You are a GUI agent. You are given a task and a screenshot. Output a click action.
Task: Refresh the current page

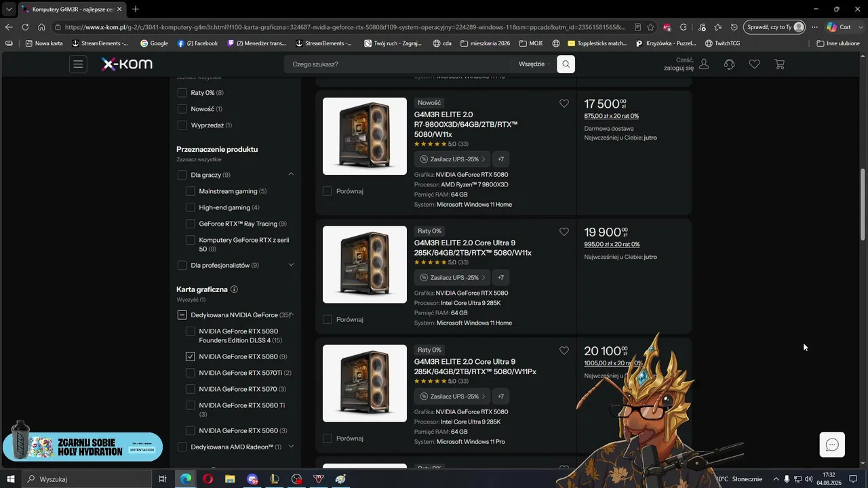coord(25,27)
